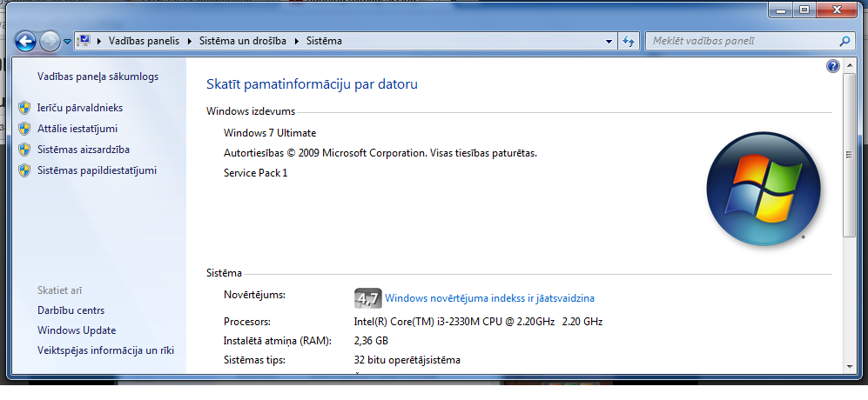The width and height of the screenshot is (868, 400).
Task: Minimize the Sistēma window
Action: [x=781, y=10]
